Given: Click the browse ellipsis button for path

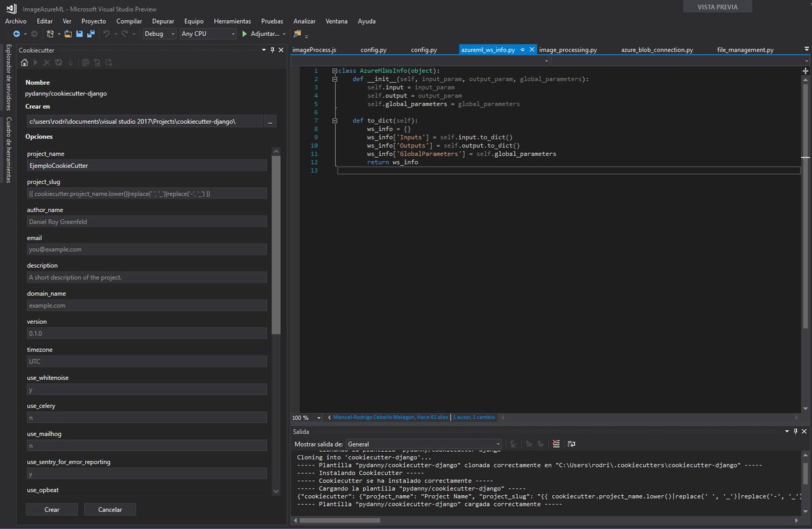Looking at the screenshot, I should pos(270,122).
